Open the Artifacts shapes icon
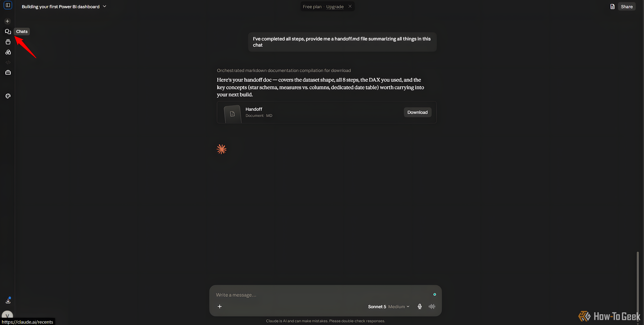Screen dimensions: 644x325 (8, 52)
